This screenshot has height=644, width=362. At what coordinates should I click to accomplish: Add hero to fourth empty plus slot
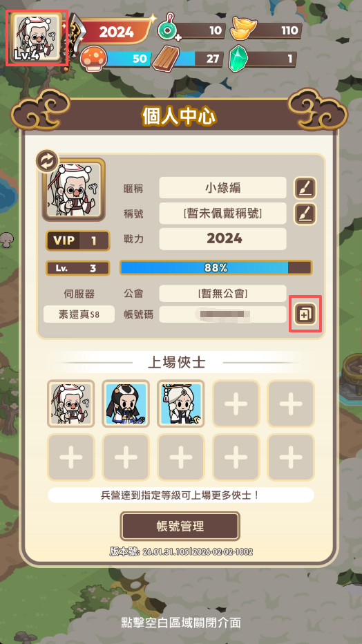click(236, 404)
